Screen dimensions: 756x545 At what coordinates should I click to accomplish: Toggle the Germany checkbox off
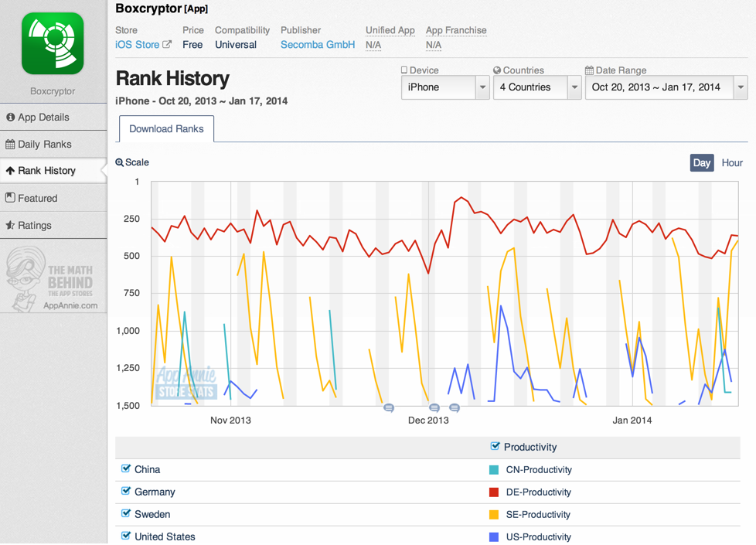126,491
